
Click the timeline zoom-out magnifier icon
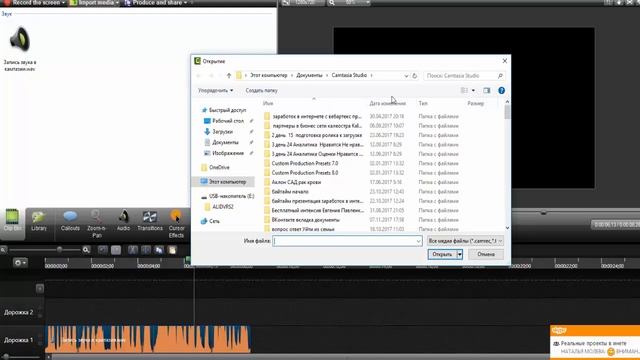(x=4, y=250)
